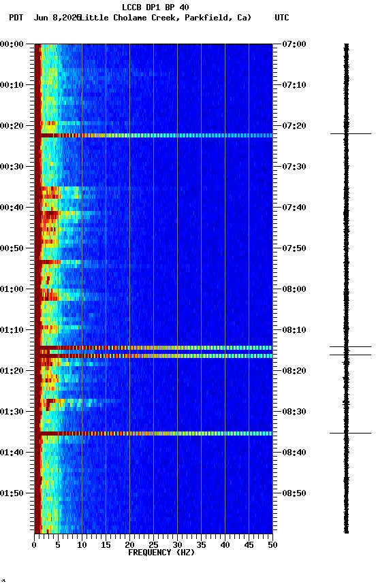Click the "UTC" timezone label
Image resolution: width=376 pixels, height=588 pixels.
pos(282,18)
